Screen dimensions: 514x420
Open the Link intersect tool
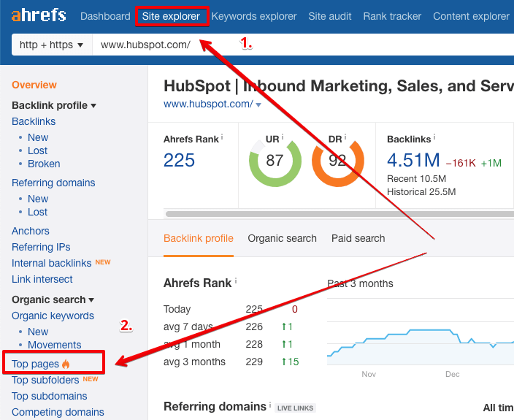click(42, 279)
